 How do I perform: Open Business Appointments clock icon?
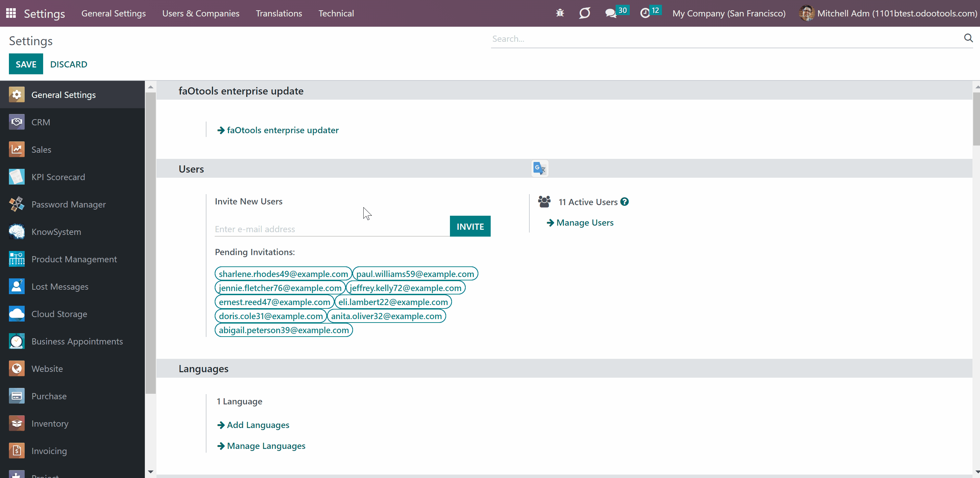tap(17, 341)
